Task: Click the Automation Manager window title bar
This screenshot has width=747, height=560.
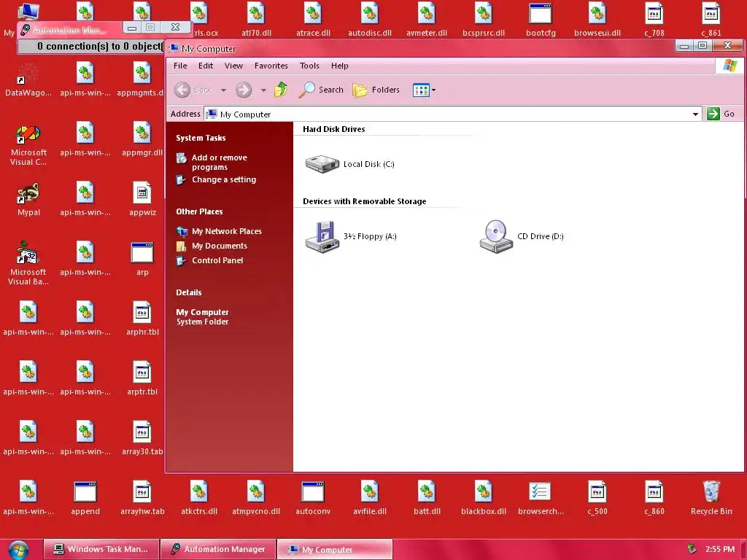Action: [71, 31]
